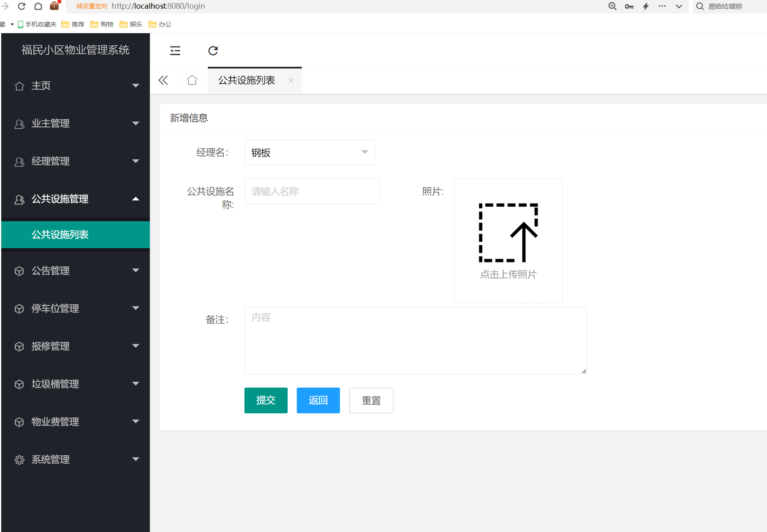Screen dimensions: 767x532
Task: Open the 推荐 bookmarks folder
Action: coord(73,24)
